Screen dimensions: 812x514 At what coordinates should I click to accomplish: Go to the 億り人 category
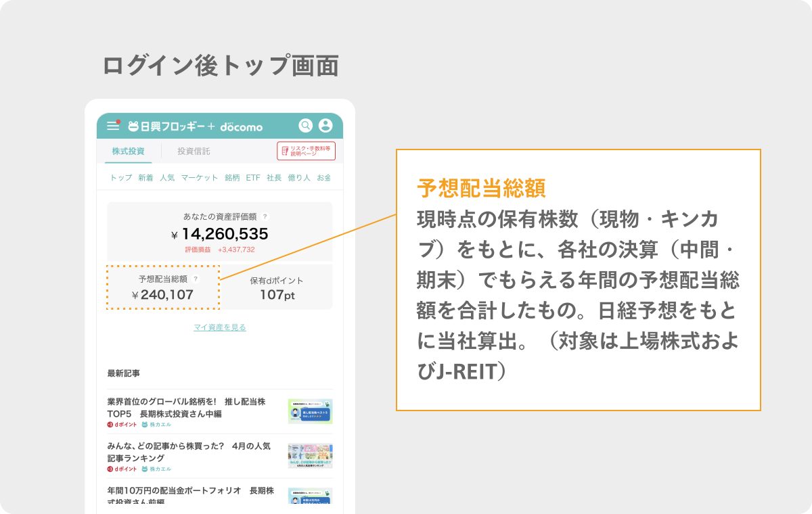[298, 178]
